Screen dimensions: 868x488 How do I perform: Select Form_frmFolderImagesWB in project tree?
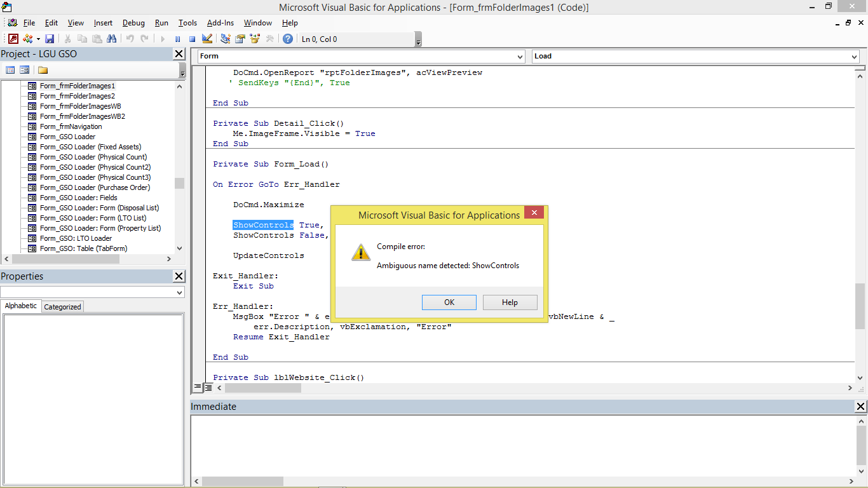81,106
